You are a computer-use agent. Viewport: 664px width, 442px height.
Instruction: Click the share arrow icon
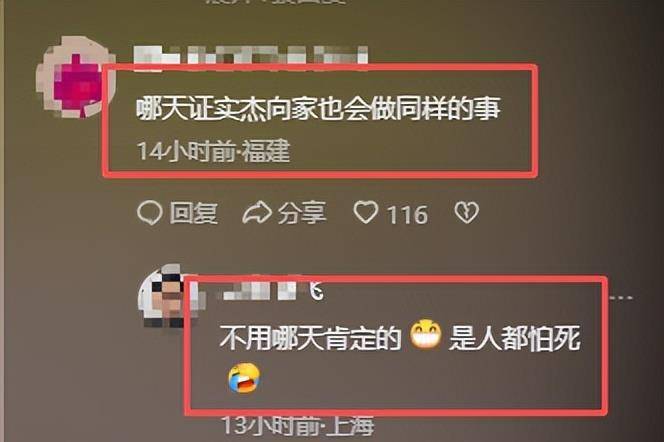(x=257, y=213)
